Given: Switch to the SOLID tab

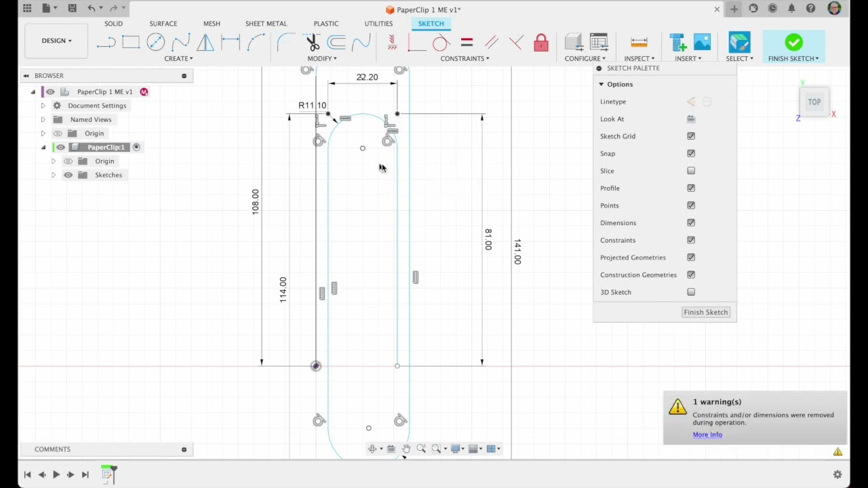Looking at the screenshot, I should [113, 24].
